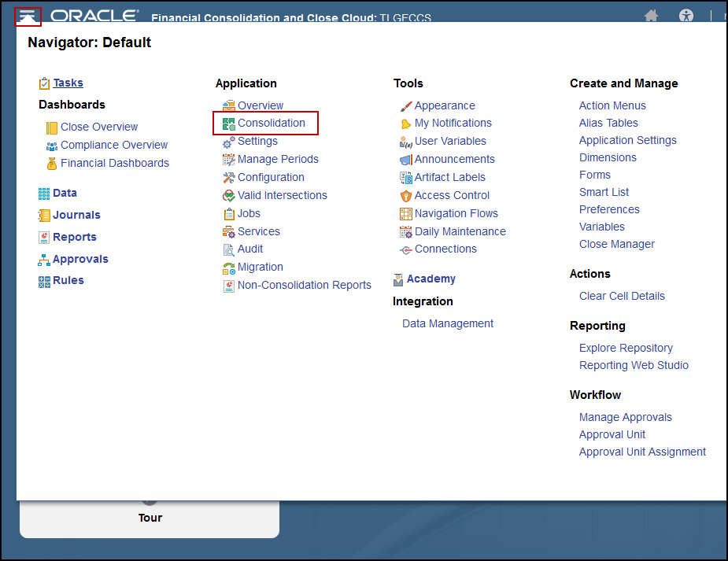This screenshot has width=728, height=561.
Task: Open the Close Overview dashboard link
Action: click(99, 127)
